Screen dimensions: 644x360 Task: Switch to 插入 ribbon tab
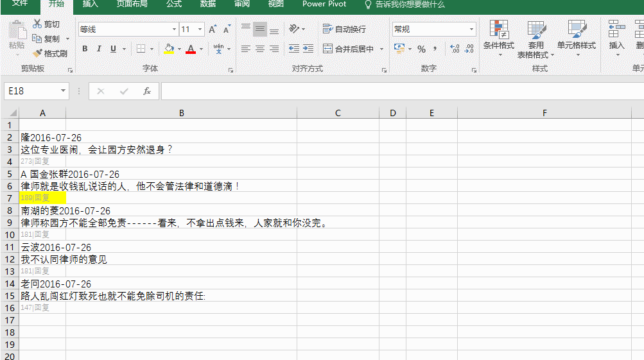(90, 4)
